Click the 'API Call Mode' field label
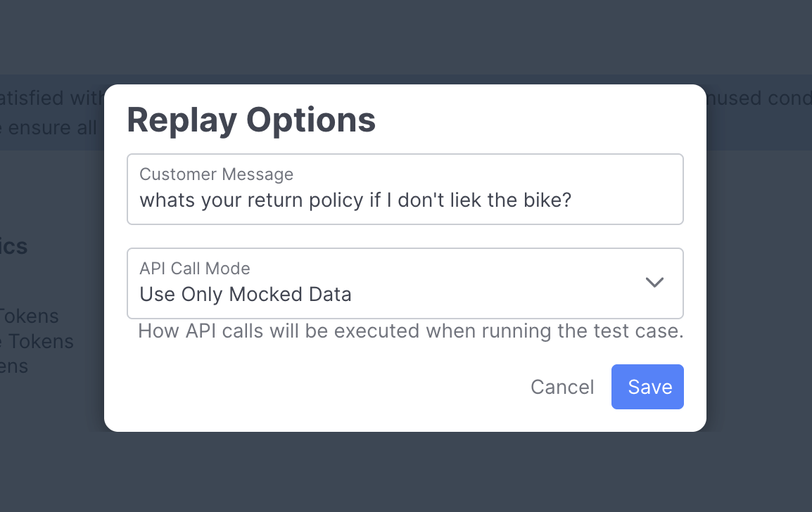812x512 pixels. (195, 268)
